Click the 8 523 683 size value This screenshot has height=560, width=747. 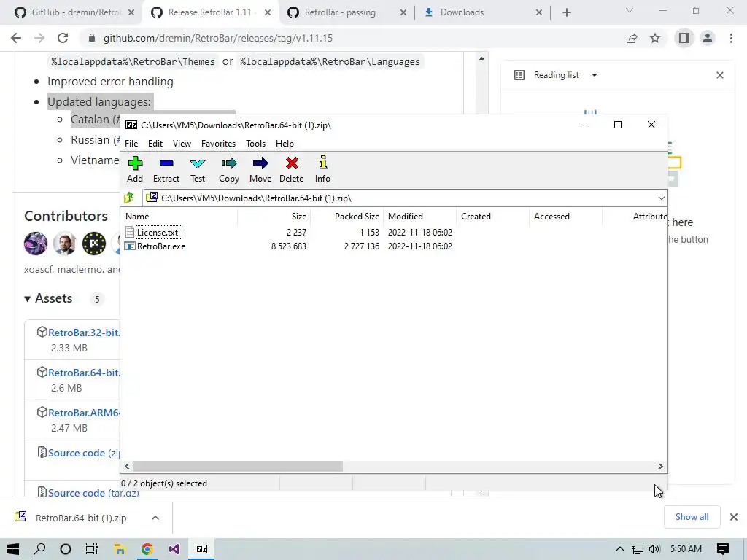click(x=289, y=246)
